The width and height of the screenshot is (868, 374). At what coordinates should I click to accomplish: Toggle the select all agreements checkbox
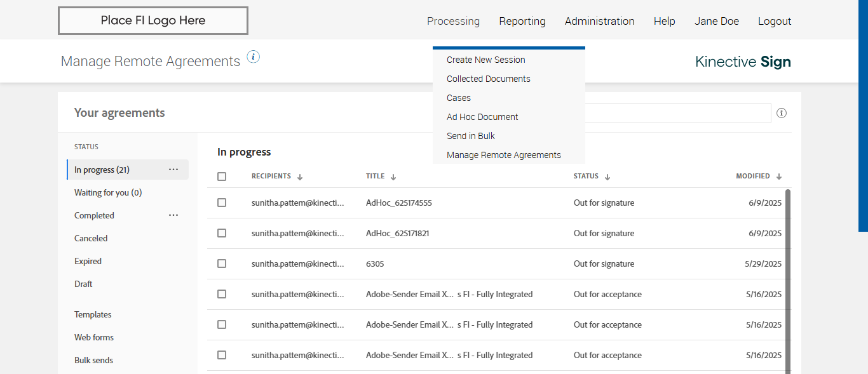tap(222, 177)
